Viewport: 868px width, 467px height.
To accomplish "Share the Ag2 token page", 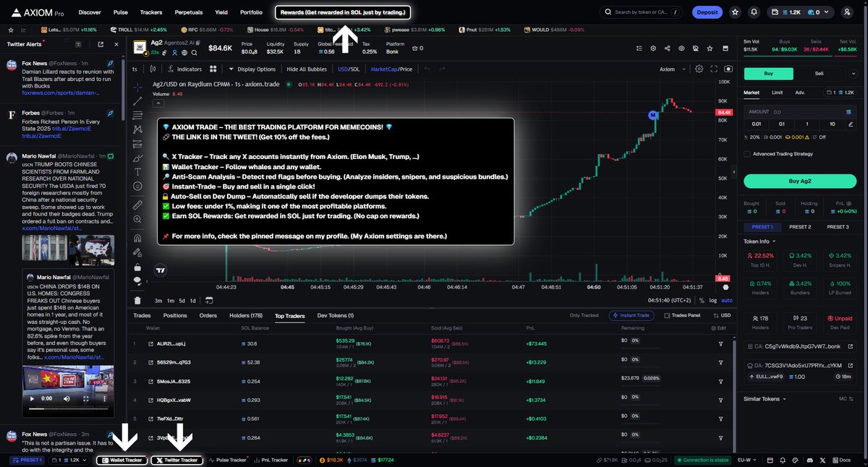I will pyautogui.click(x=666, y=48).
